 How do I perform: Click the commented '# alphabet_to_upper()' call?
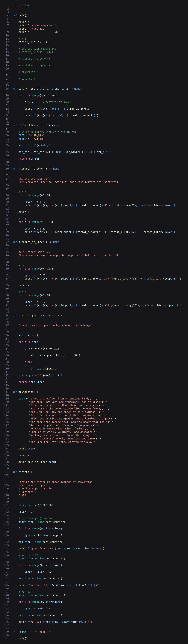(x=34, y=65)
